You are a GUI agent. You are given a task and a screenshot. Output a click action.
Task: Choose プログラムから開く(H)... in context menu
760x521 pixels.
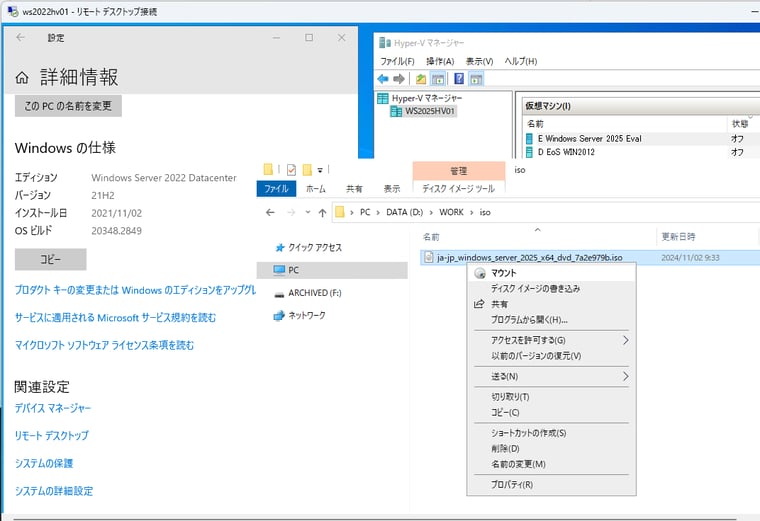click(x=552, y=320)
